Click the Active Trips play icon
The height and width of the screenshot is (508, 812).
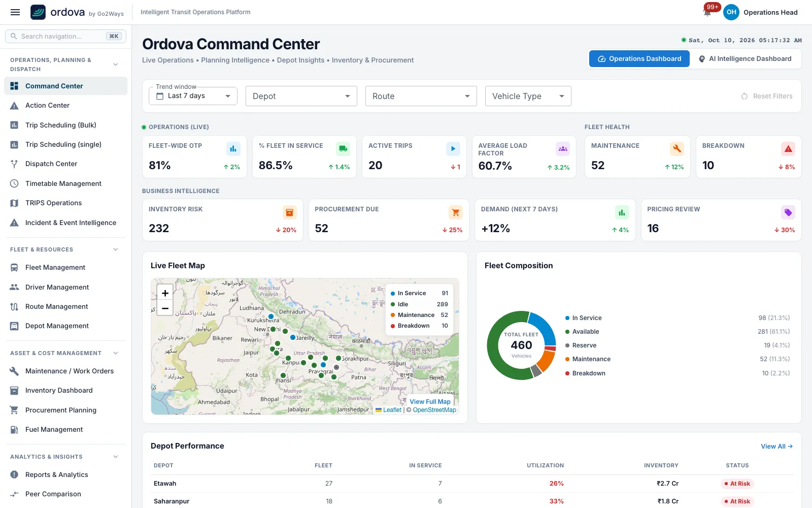pyautogui.click(x=453, y=149)
